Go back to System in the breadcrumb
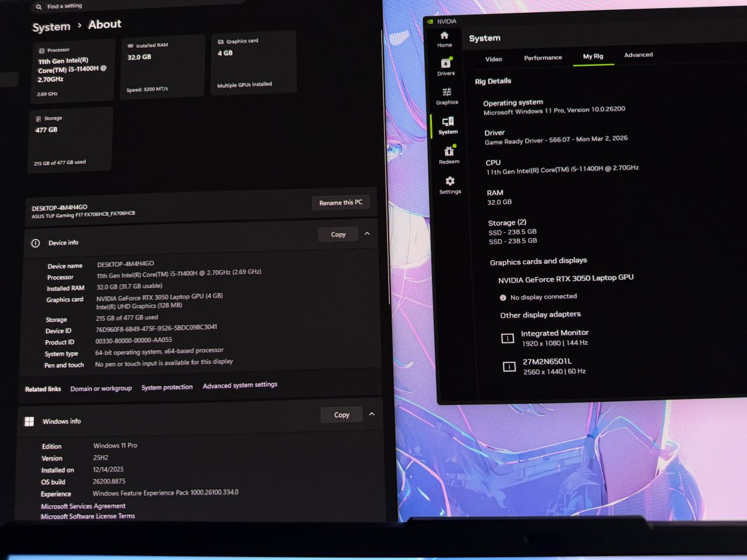The height and width of the screenshot is (560, 747). pos(51,27)
